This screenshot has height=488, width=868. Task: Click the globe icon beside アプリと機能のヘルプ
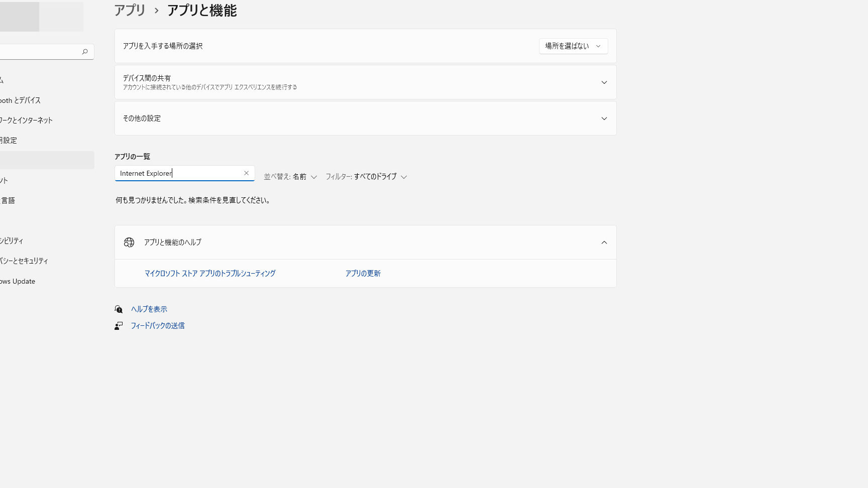pyautogui.click(x=129, y=242)
